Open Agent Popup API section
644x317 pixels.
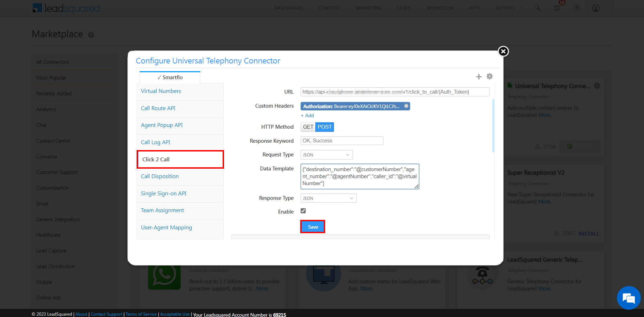pyautogui.click(x=180, y=125)
